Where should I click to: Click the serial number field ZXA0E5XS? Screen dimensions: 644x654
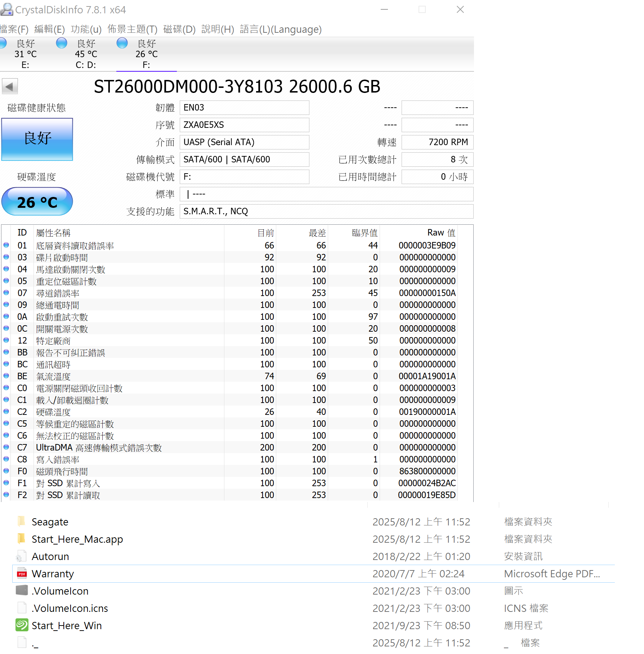(244, 125)
